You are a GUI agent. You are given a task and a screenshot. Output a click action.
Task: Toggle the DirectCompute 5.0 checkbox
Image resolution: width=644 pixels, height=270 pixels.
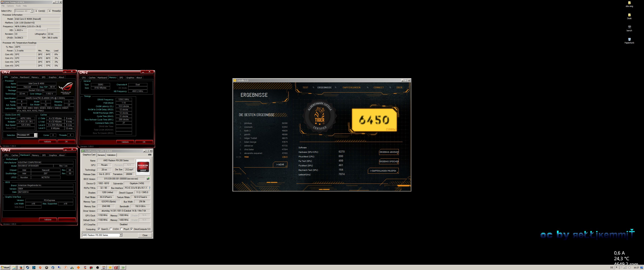pyautogui.click(x=131, y=229)
